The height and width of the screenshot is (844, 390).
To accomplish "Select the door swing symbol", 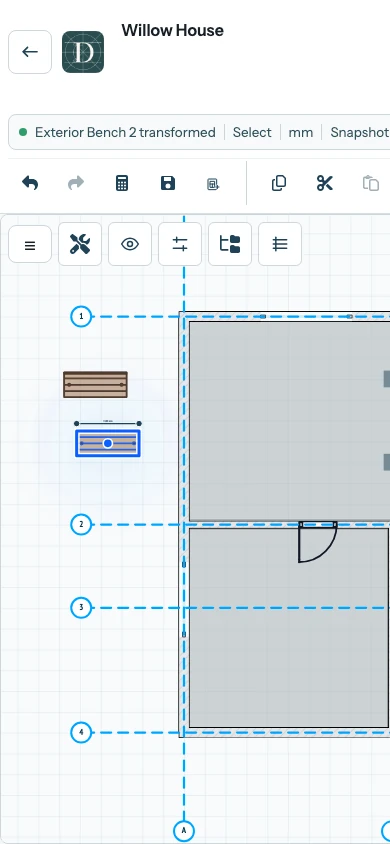I will 318,542.
